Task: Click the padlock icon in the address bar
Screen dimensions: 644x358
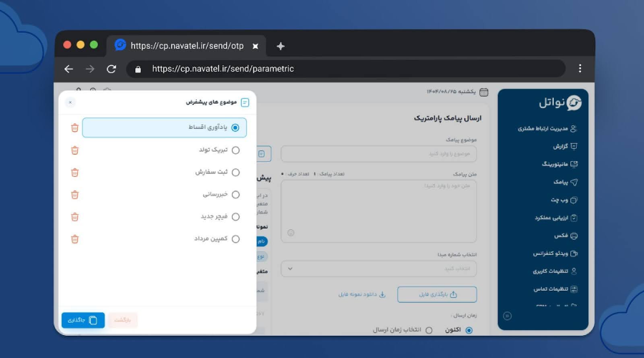Action: (x=138, y=69)
